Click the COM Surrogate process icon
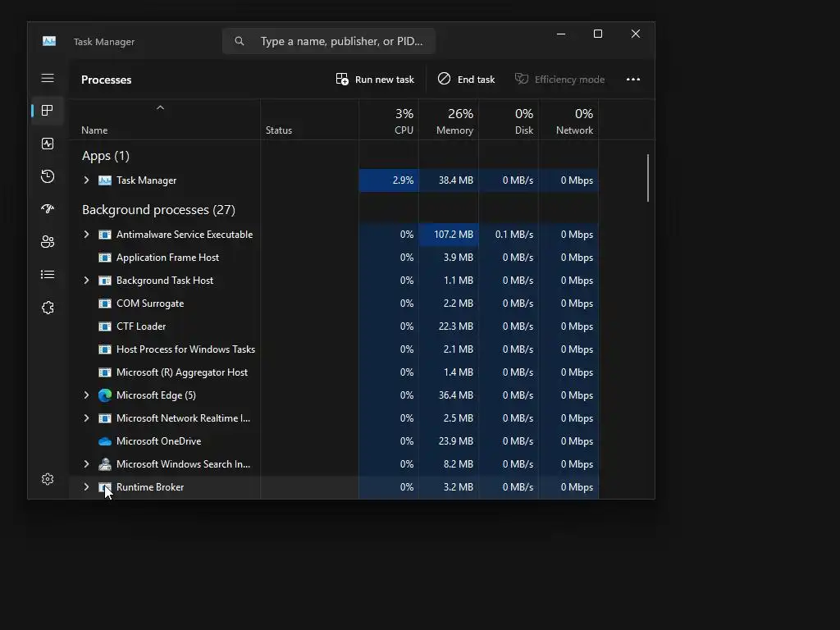The width and height of the screenshot is (840, 630). [105, 304]
